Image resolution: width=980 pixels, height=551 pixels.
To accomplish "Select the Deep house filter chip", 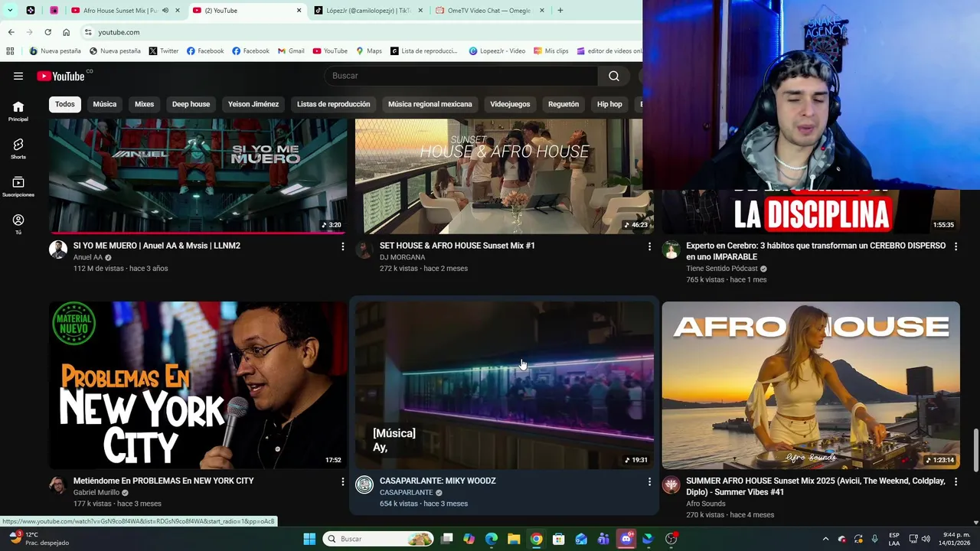I will point(191,104).
